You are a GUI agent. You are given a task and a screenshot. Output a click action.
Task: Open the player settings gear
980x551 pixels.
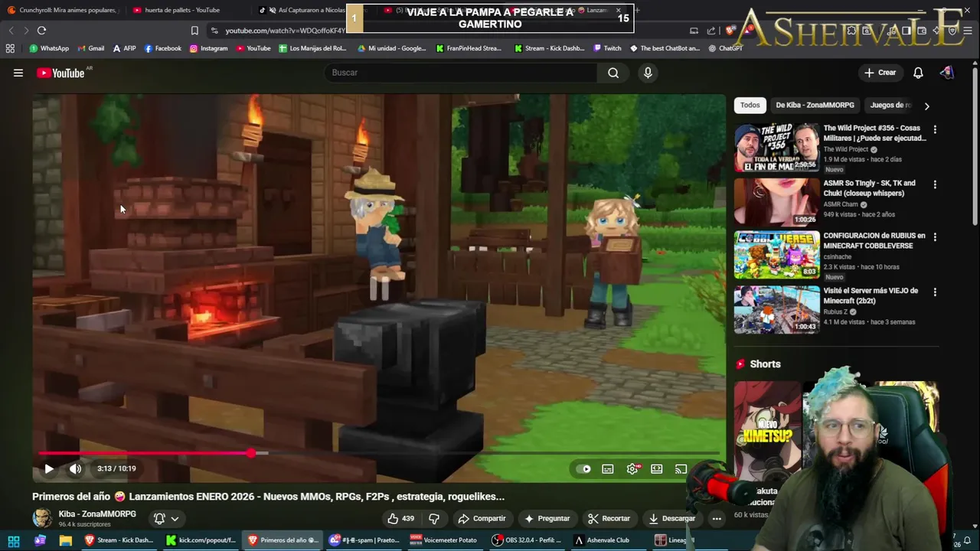[632, 469]
